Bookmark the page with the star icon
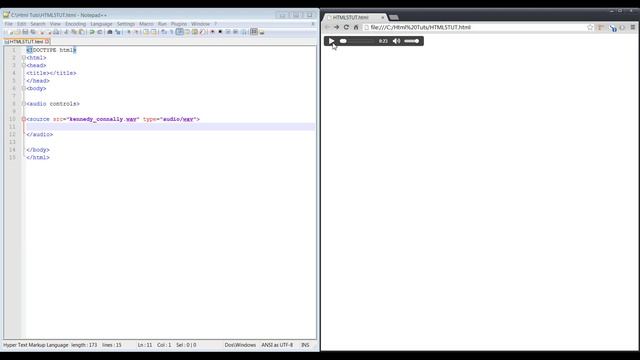Viewport: 640px width, 360px height. click(590, 27)
